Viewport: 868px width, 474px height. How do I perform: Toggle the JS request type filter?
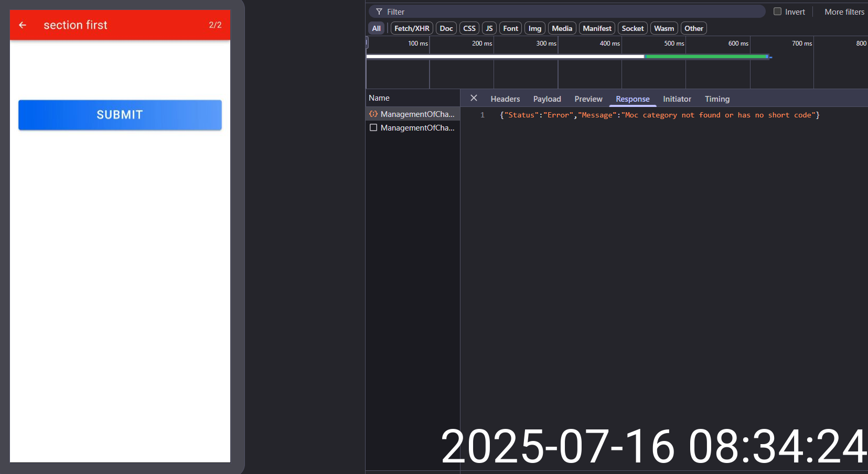coord(489,28)
